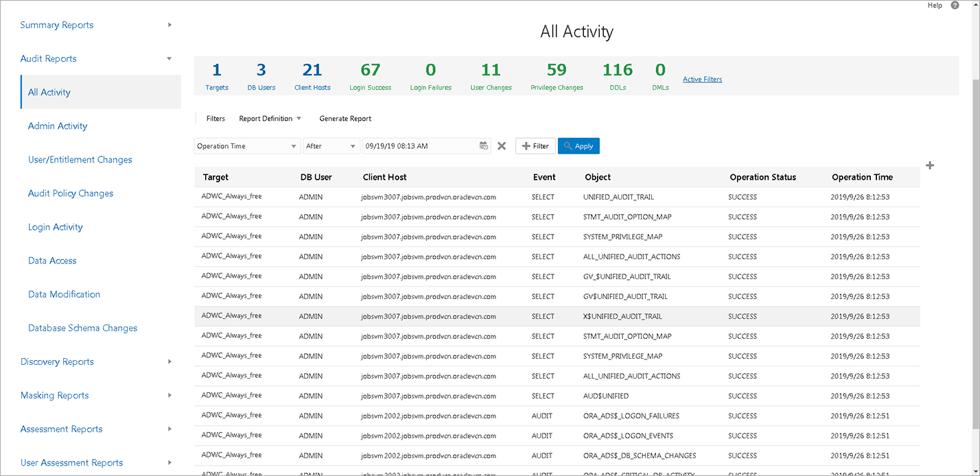Select the ORA_ADS$_LOGON_EVENTS object cell
The image size is (980, 476).
[628, 436]
